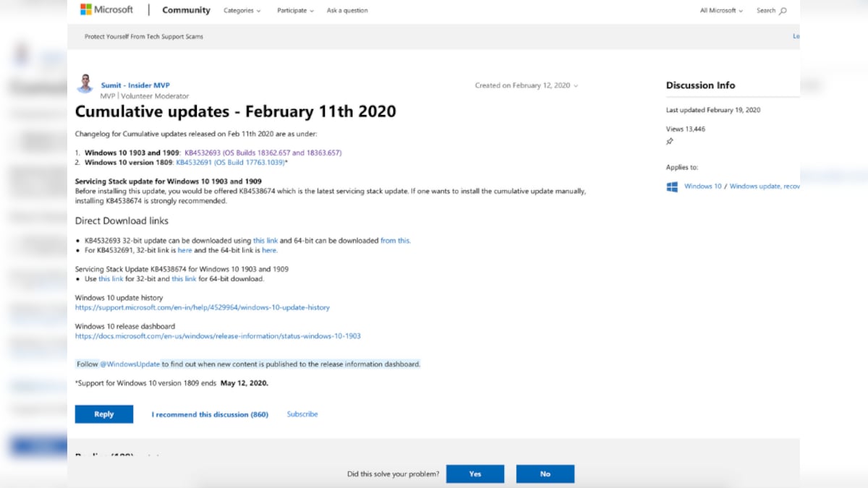Pin the discussion using the pin icon
The height and width of the screenshot is (488, 868).
(x=670, y=142)
